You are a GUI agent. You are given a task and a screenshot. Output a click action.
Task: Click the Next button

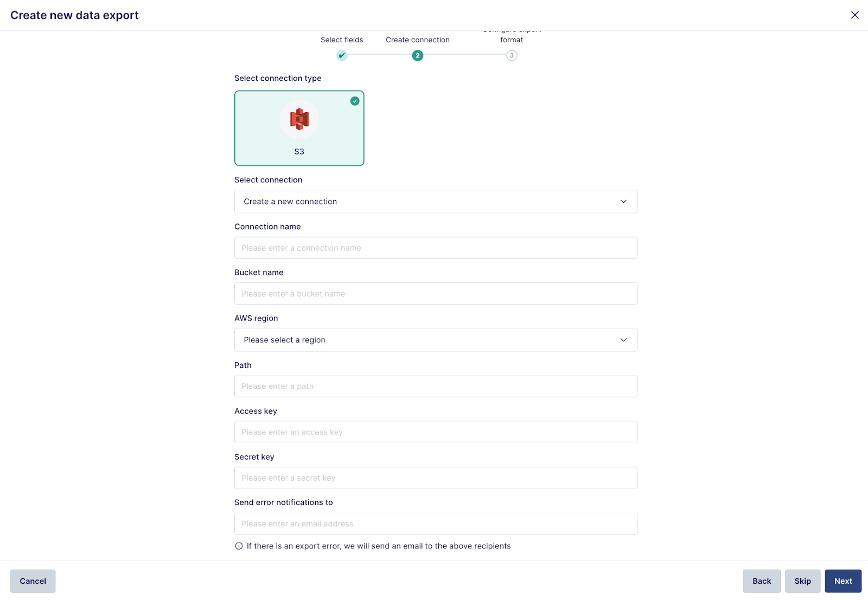(843, 580)
